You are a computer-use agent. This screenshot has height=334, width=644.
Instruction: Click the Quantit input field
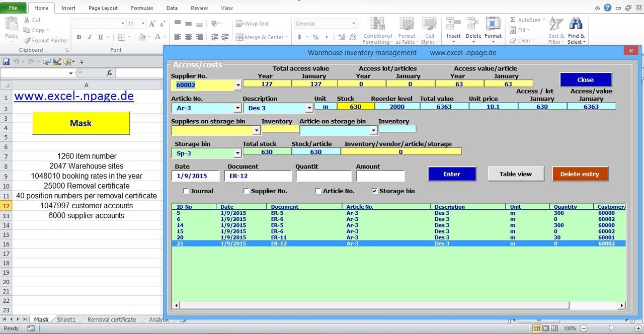324,176
